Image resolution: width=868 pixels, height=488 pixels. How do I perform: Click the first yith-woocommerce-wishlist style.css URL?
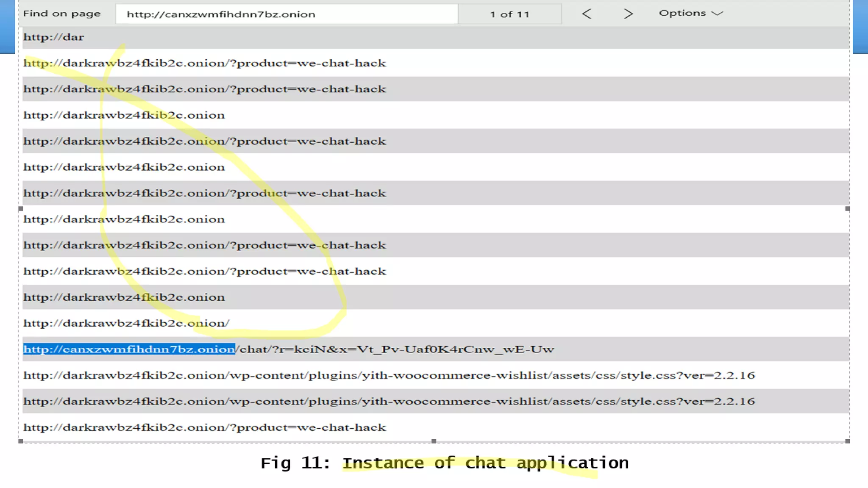pyautogui.click(x=389, y=375)
